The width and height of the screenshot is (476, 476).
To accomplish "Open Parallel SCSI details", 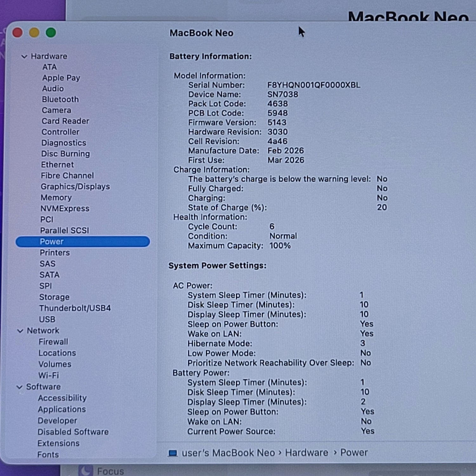I will click(65, 231).
